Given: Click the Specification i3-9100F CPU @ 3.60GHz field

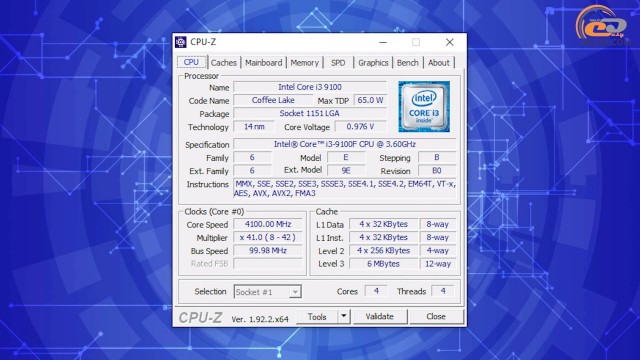Looking at the screenshot, I should tap(344, 144).
